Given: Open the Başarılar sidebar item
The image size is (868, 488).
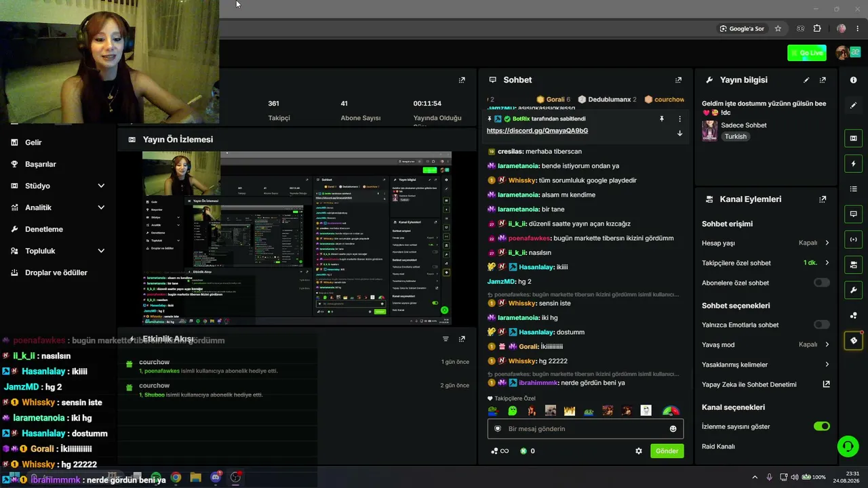Looking at the screenshot, I should pos(41,164).
